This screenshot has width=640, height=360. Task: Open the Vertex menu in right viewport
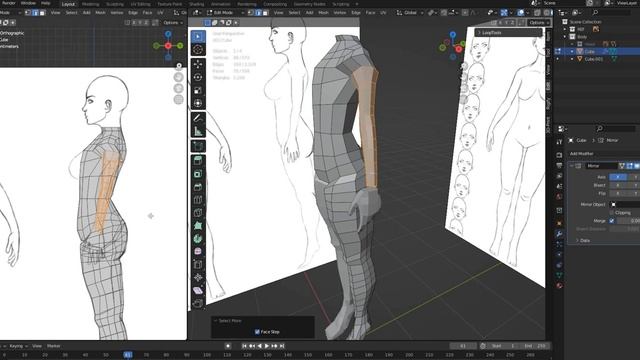[340, 13]
